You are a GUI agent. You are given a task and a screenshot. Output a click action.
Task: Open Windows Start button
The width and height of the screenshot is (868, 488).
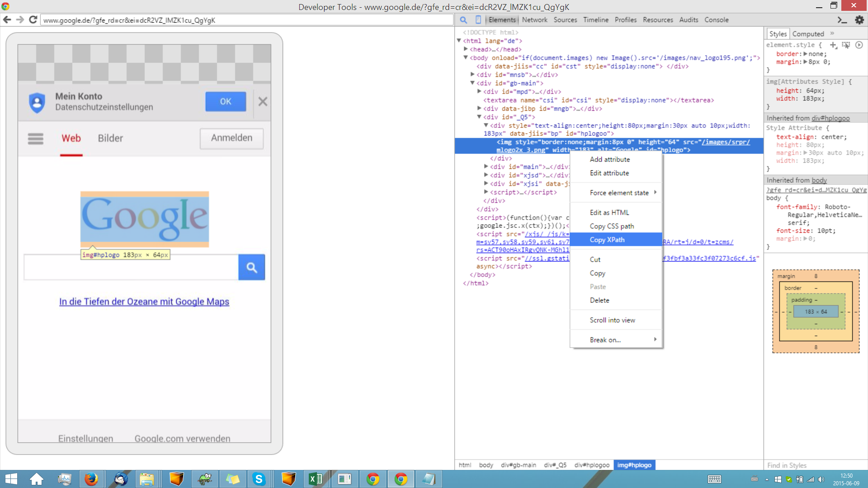point(10,479)
